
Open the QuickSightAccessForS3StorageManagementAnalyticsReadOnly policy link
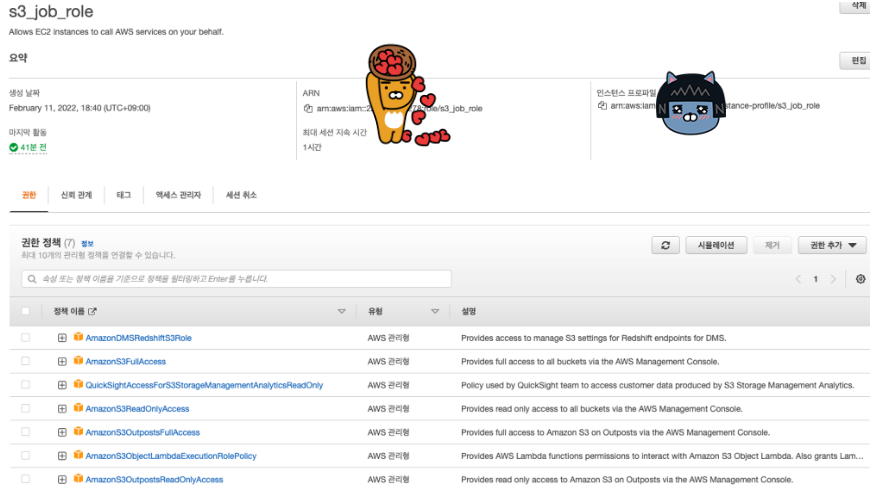[204, 385]
